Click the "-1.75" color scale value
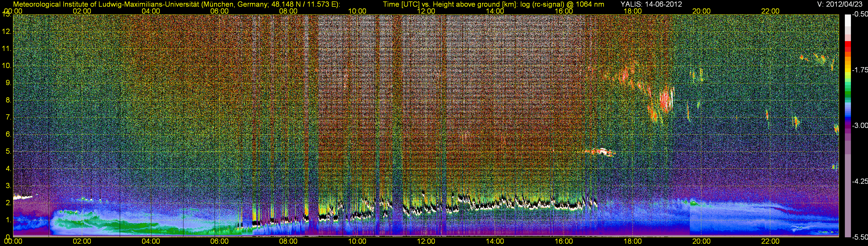This screenshot has width=868, height=246. pyautogui.click(x=860, y=70)
